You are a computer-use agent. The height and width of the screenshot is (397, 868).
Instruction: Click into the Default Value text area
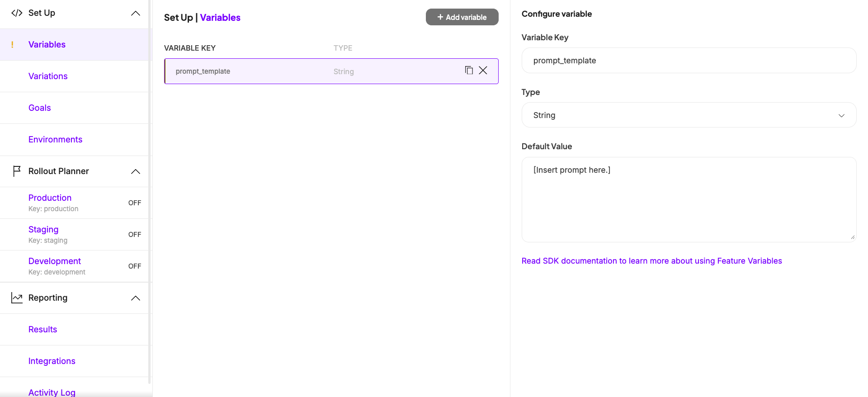point(689,199)
